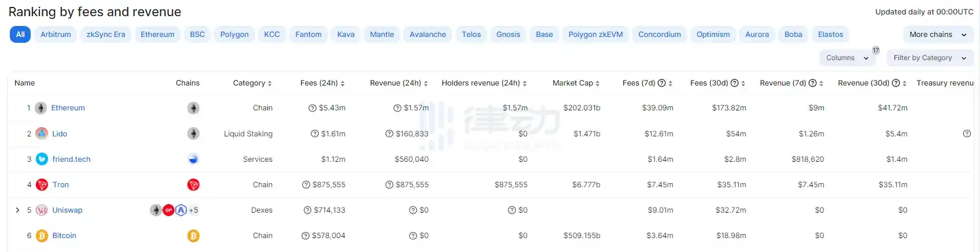The image size is (980, 252).
Task: Switch to the Polygon zkEVM chain filter
Action: 595,35
